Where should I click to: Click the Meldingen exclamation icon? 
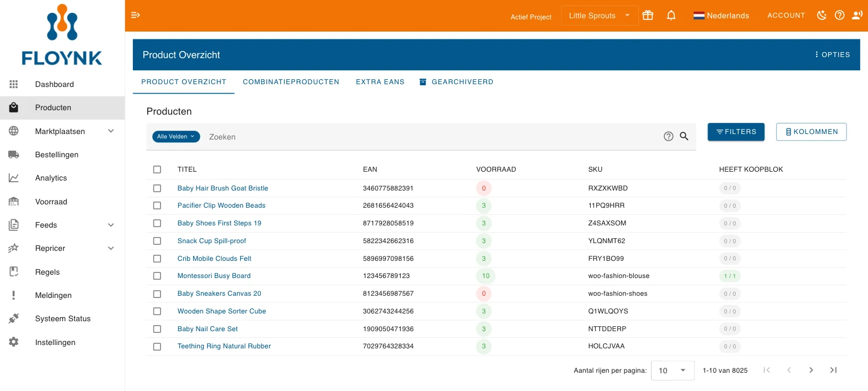pos(14,295)
